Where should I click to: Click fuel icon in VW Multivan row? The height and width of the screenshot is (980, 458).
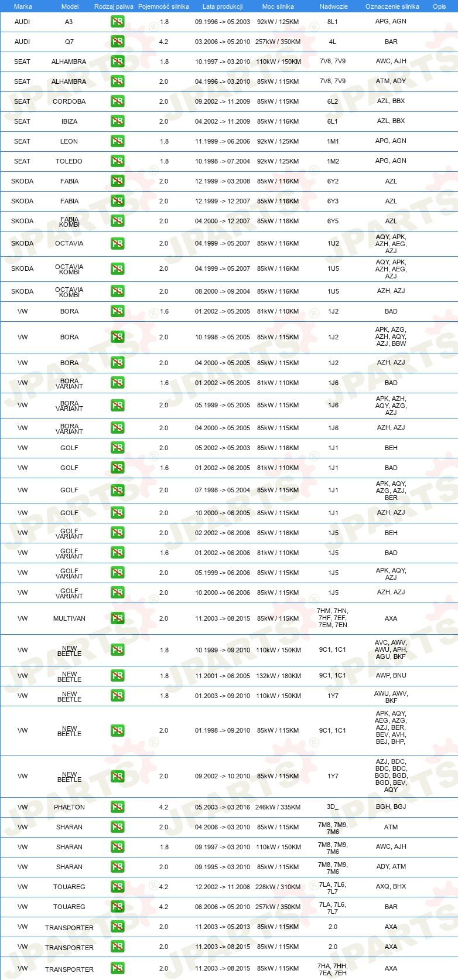pos(117,618)
